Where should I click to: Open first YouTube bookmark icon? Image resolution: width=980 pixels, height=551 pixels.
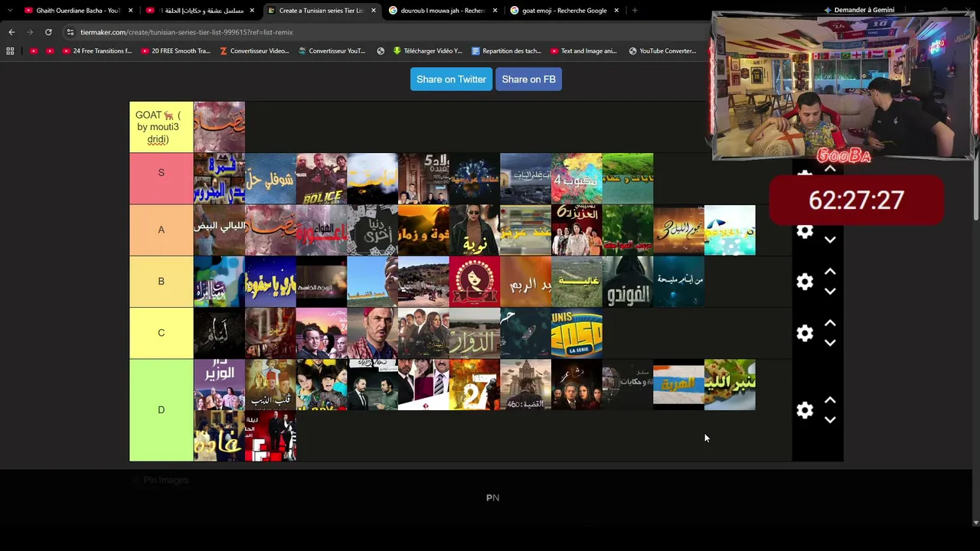pos(34,51)
